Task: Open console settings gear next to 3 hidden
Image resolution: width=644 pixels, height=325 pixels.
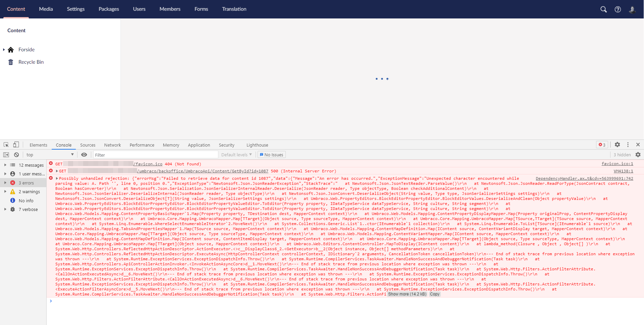Action: click(638, 155)
